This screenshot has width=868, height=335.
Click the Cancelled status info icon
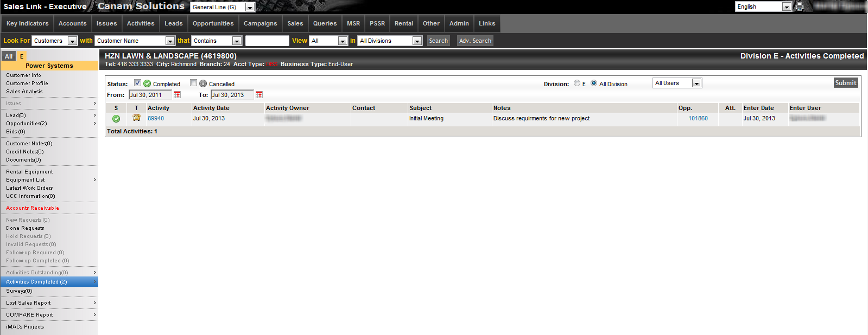coord(203,83)
